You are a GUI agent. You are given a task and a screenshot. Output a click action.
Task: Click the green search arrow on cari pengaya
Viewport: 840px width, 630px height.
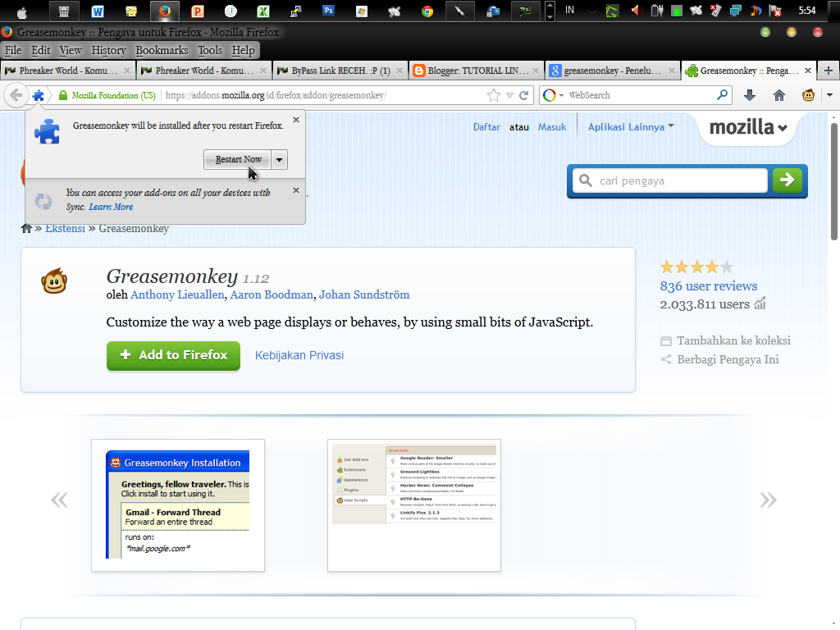coord(787,180)
